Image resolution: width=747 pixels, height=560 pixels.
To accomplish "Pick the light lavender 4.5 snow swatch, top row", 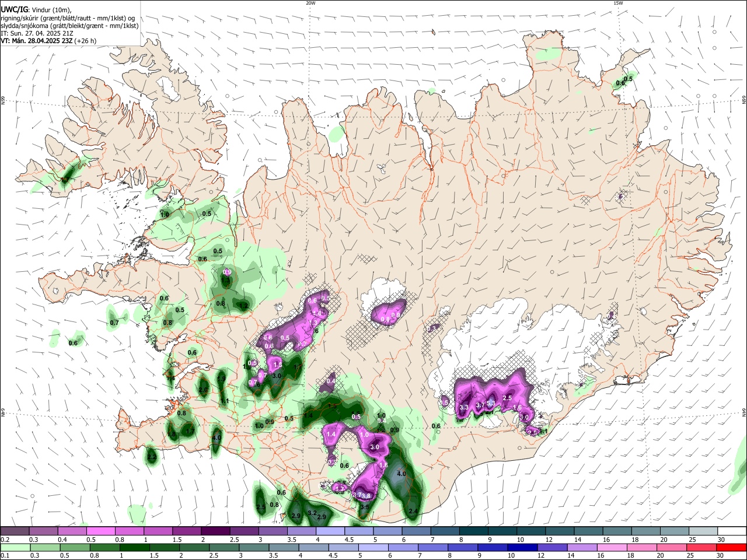I will click(358, 531).
